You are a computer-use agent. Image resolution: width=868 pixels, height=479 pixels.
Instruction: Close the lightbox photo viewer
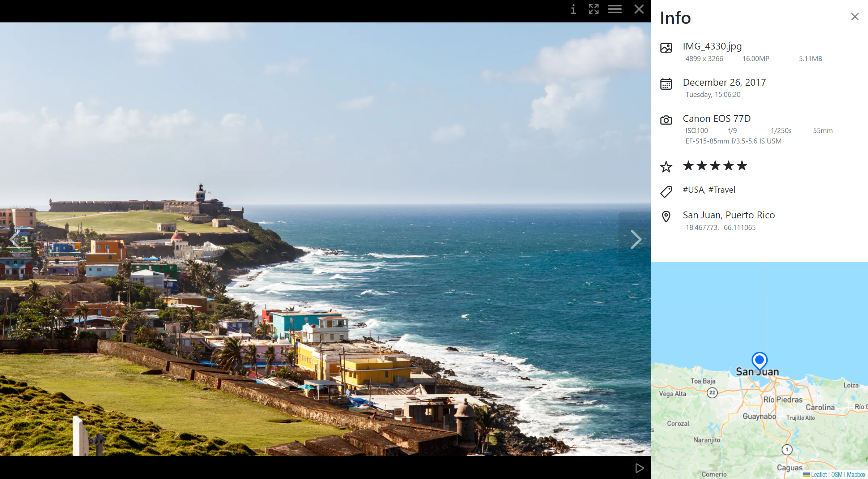pos(639,9)
